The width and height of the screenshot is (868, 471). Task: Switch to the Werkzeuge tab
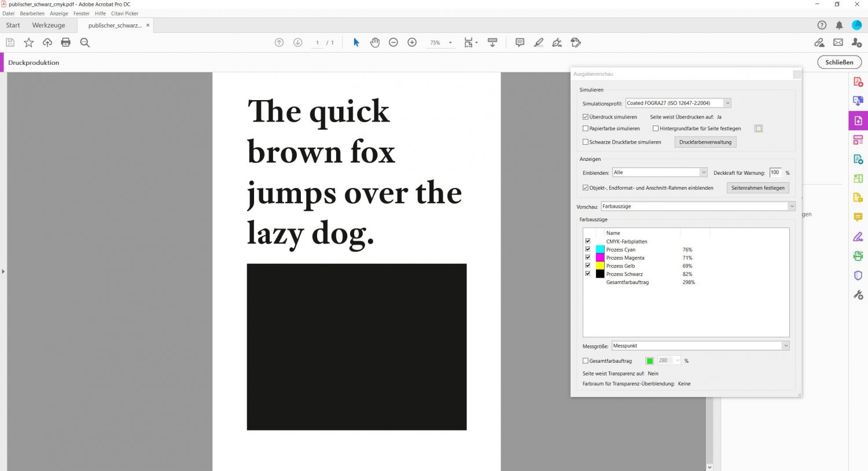point(49,25)
